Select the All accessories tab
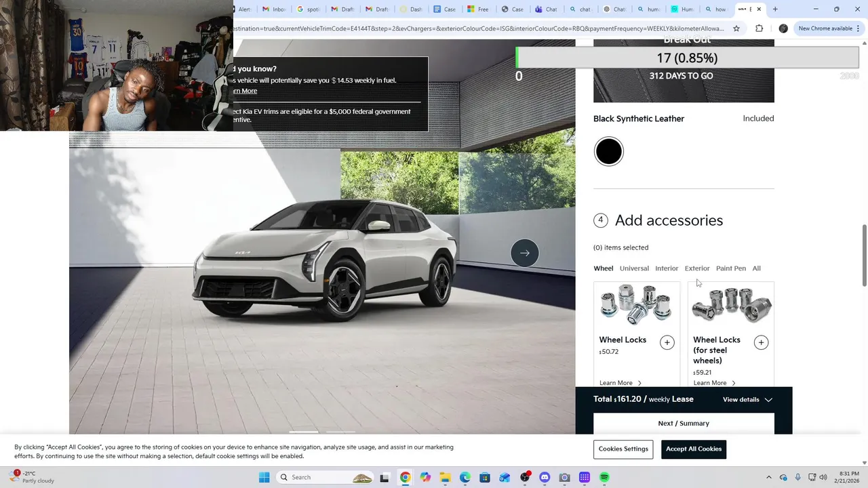 [756, 268]
